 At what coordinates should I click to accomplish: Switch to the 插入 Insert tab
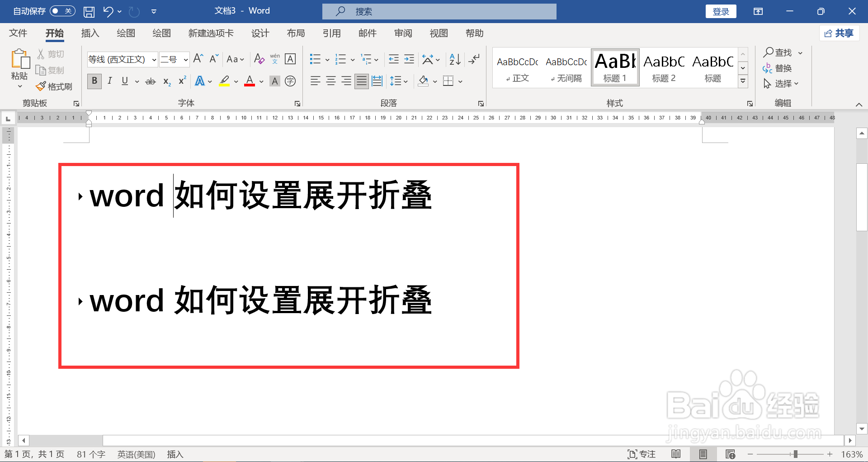[90, 33]
